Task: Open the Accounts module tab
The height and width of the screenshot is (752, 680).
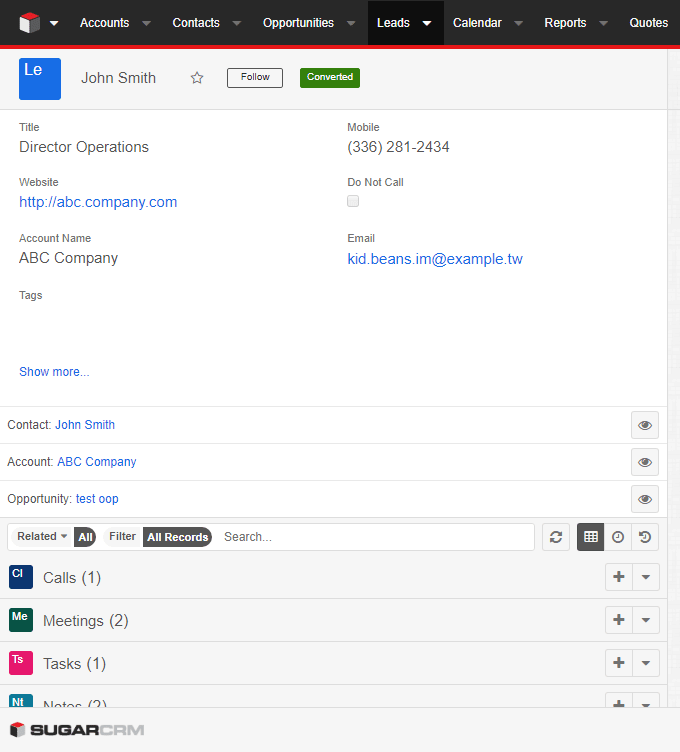Action: pos(105,23)
